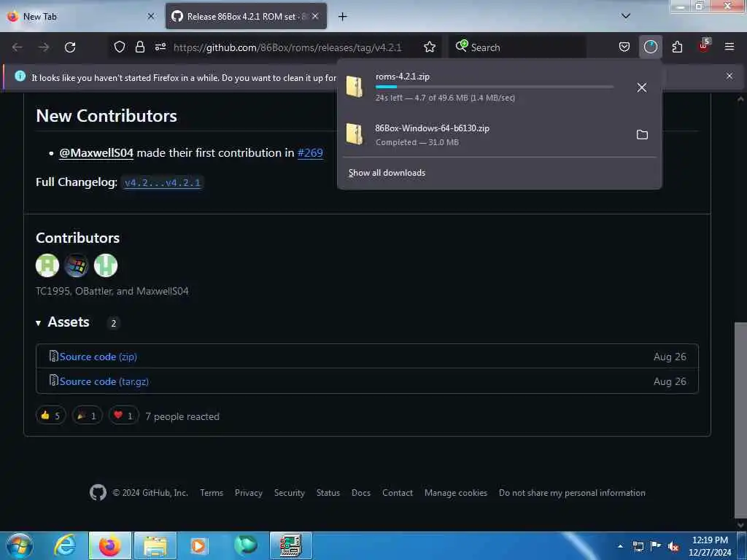
Task: Open Security footer link
Action: (x=289, y=493)
